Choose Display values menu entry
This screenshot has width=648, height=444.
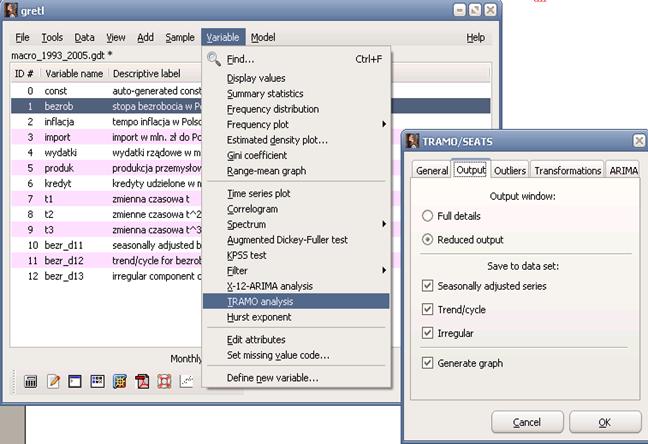point(296,78)
